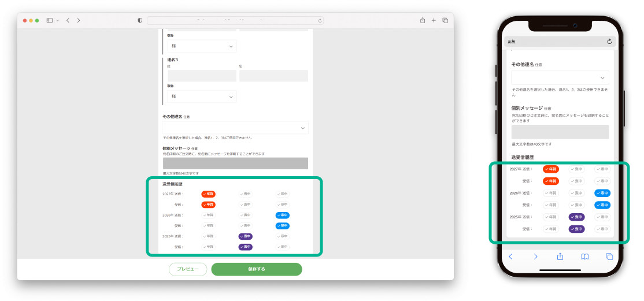644x301 pixels.
Task: Click the 連名3 姓 input field
Action: [202, 76]
